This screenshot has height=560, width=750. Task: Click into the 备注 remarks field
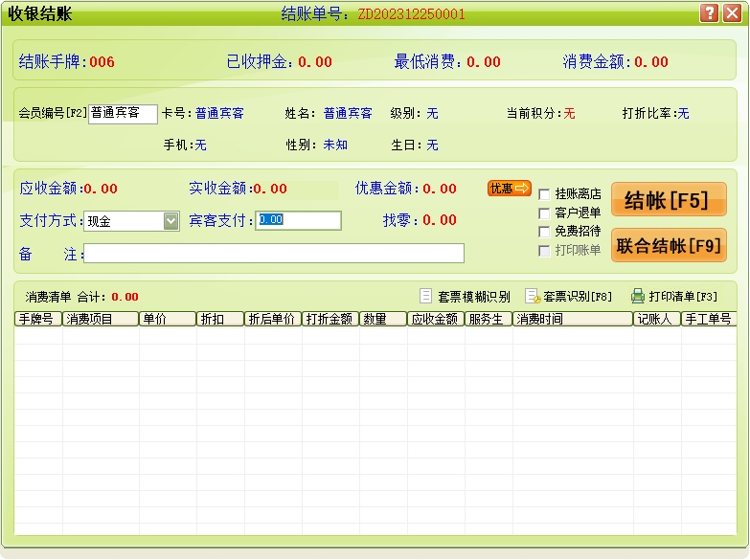click(275, 254)
